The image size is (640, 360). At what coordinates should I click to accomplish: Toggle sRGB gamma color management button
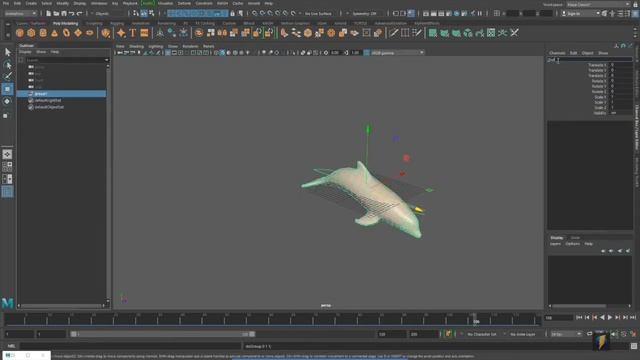(x=367, y=53)
